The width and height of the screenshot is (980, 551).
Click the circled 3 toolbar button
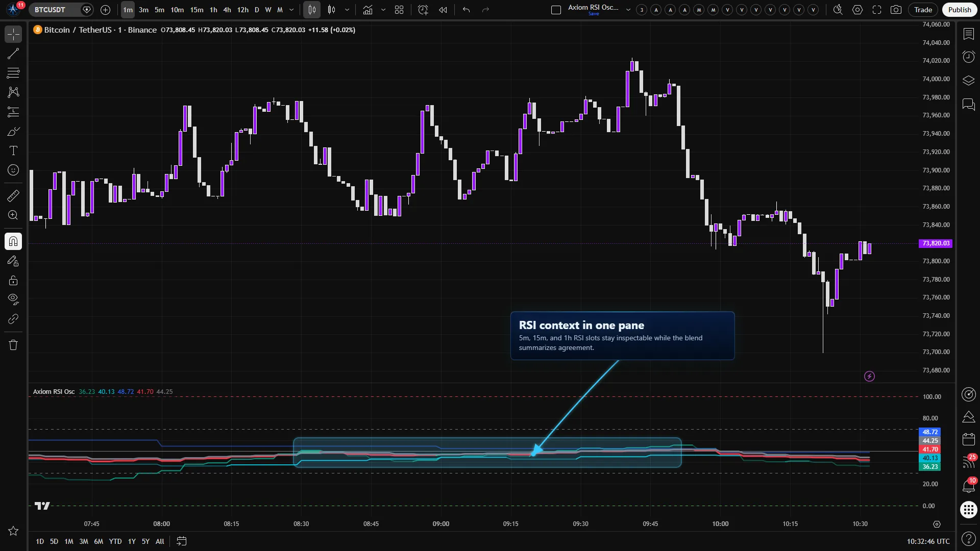(x=642, y=10)
